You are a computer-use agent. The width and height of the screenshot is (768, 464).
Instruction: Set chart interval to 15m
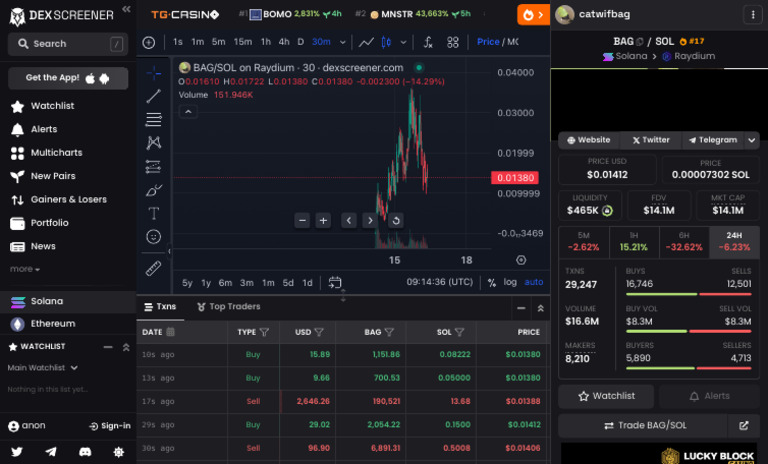point(242,42)
